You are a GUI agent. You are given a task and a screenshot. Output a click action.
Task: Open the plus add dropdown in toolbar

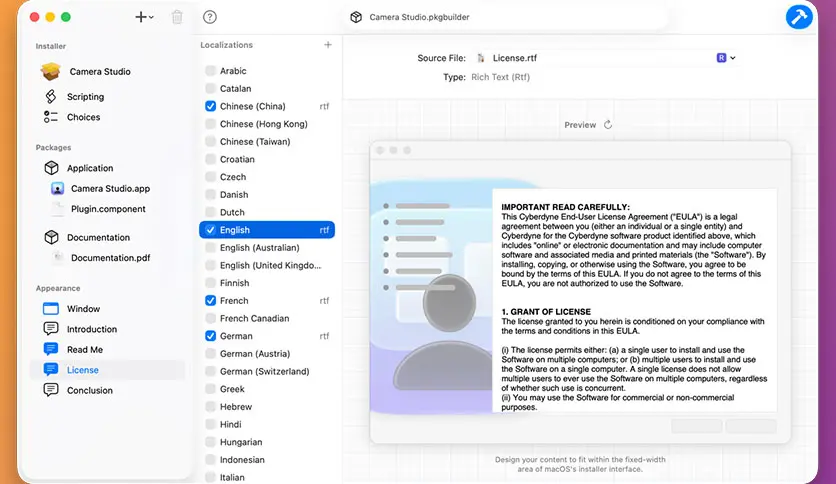click(x=144, y=17)
